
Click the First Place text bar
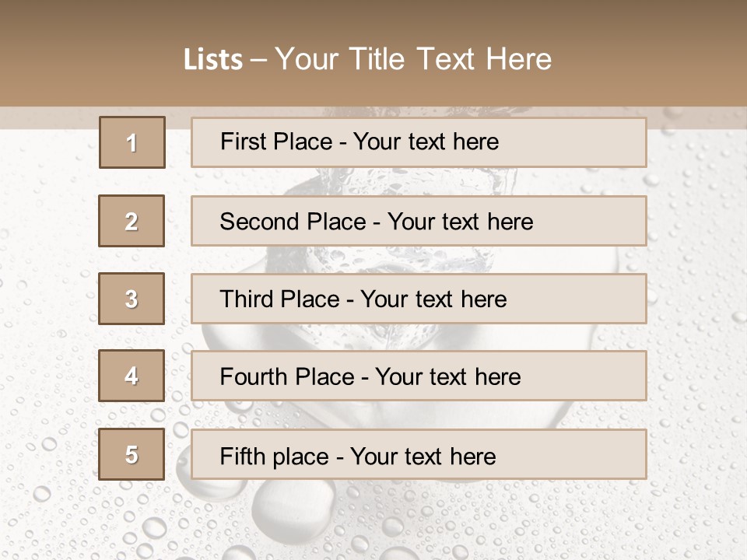click(419, 142)
